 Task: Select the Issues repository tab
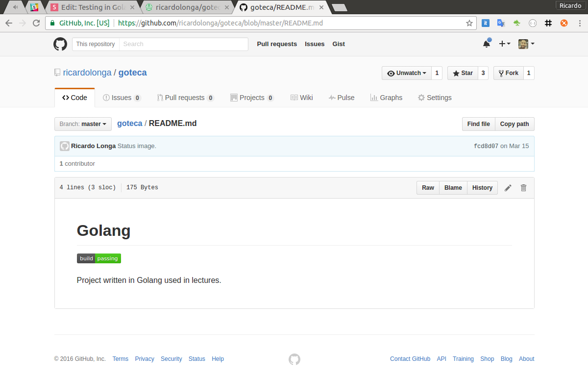pyautogui.click(x=122, y=98)
